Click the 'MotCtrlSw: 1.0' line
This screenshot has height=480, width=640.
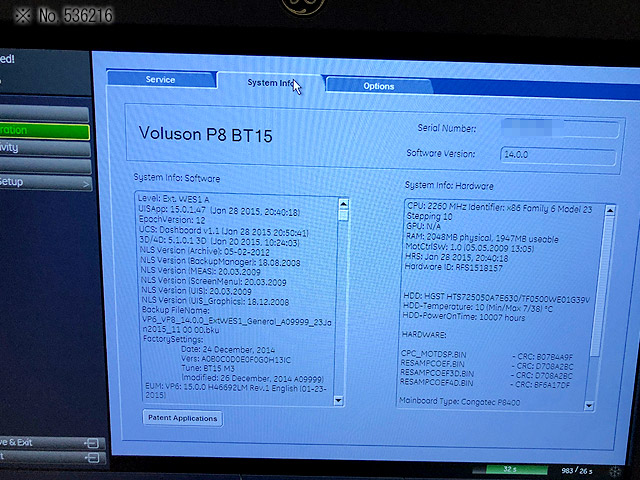click(x=470, y=247)
